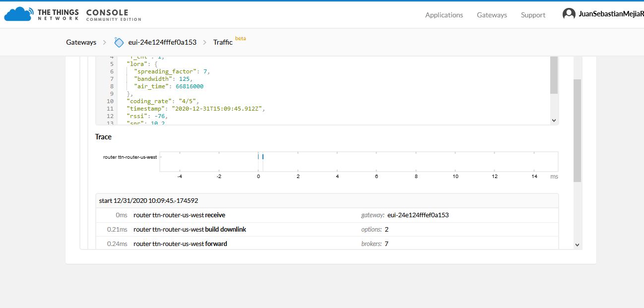
Task: Open the Support menu
Action: [533, 15]
